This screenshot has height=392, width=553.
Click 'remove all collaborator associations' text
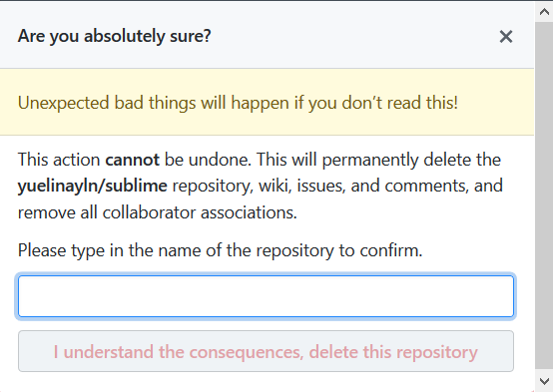click(158, 212)
